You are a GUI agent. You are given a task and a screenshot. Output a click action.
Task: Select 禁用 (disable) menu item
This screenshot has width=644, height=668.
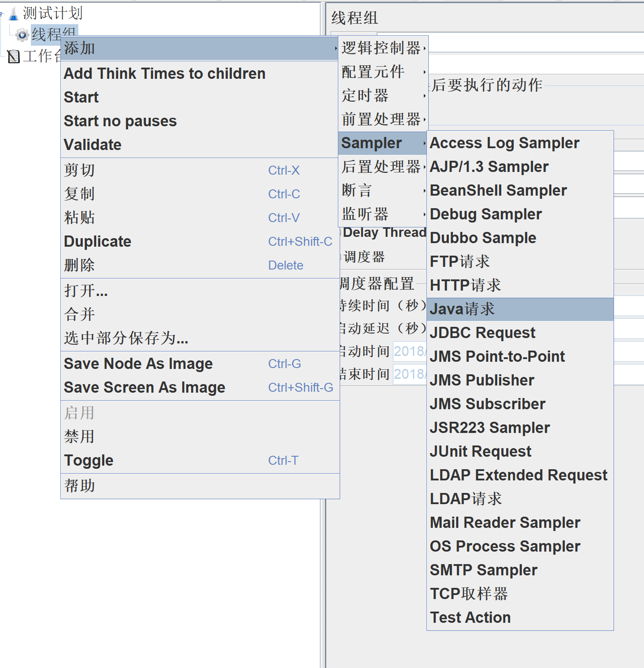tap(200, 437)
